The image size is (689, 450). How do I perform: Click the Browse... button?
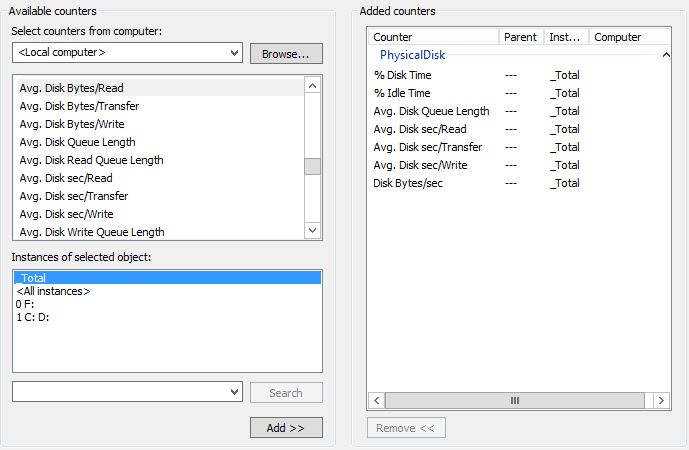tap(286, 54)
